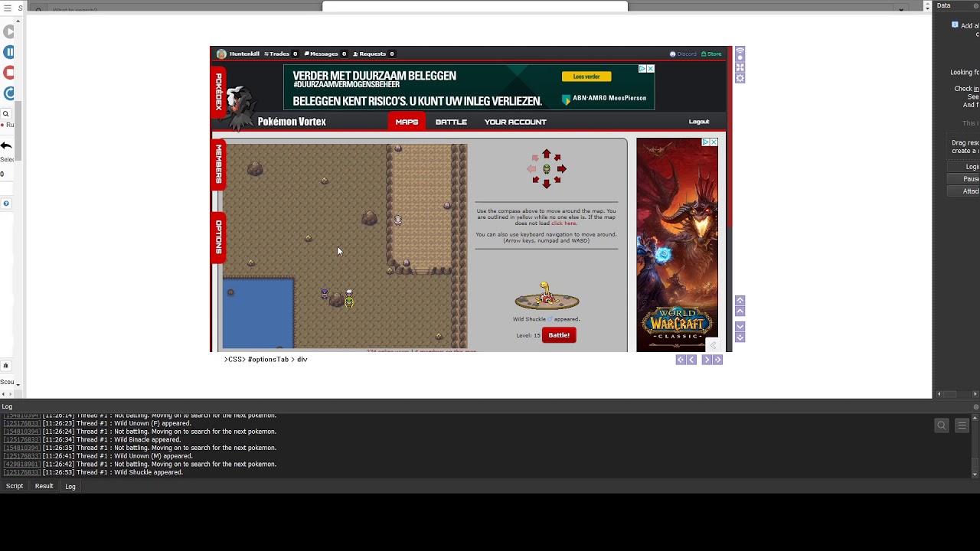Open the Options side tab
Viewport: 980px width, 551px height.
(x=218, y=236)
